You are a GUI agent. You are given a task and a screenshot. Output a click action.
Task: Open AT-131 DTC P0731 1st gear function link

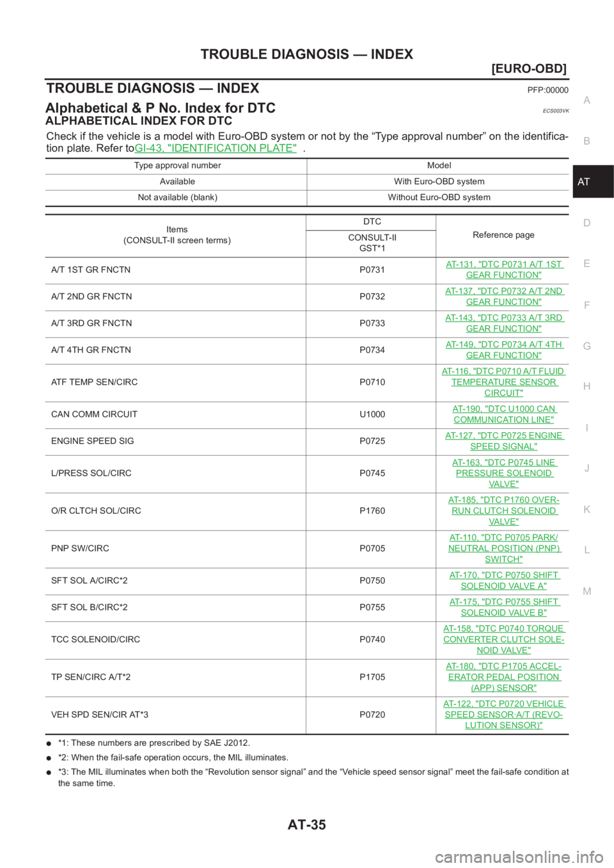pyautogui.click(x=504, y=270)
